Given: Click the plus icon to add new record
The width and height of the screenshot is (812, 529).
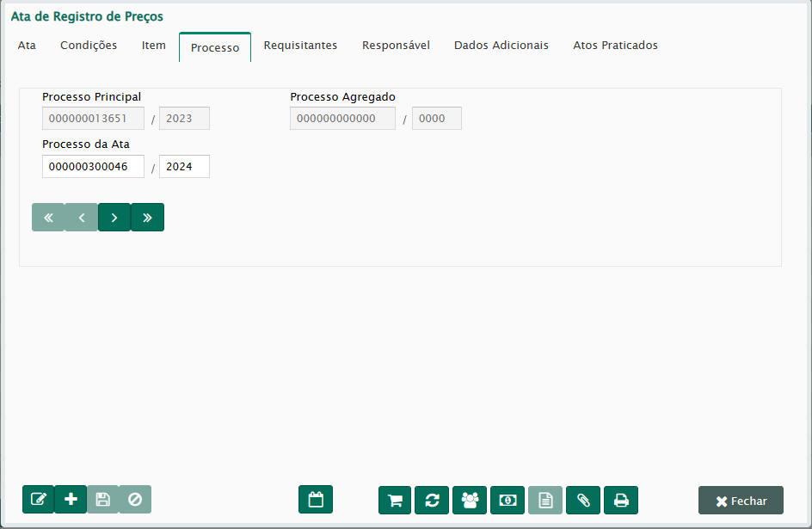Looking at the screenshot, I should (71, 500).
